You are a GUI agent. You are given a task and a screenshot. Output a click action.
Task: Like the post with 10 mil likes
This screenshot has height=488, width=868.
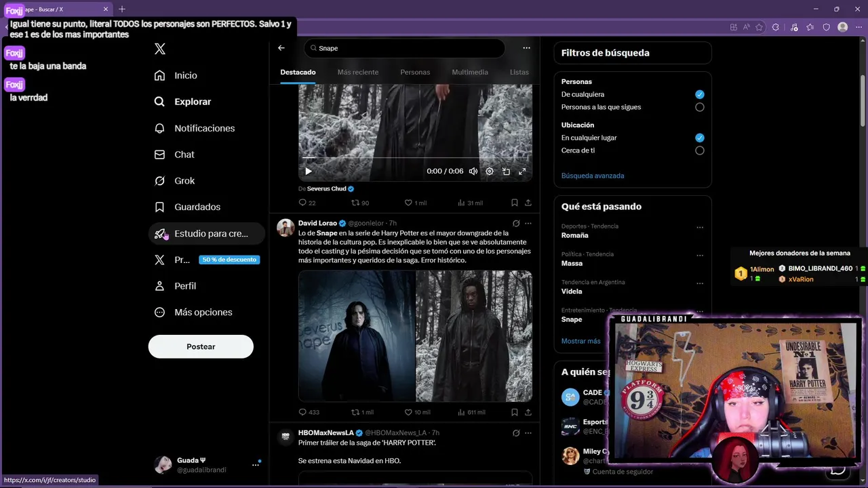click(x=417, y=412)
